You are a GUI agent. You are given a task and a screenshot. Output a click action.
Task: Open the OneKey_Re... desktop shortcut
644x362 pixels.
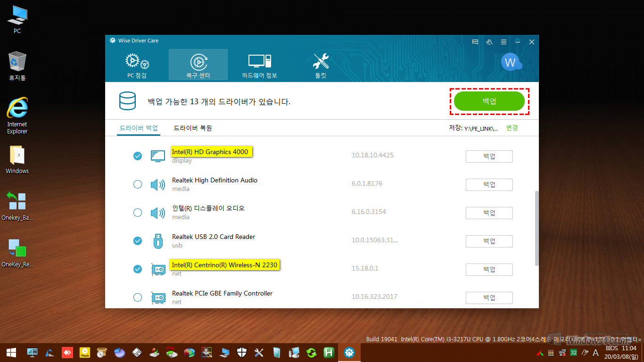click(17, 253)
